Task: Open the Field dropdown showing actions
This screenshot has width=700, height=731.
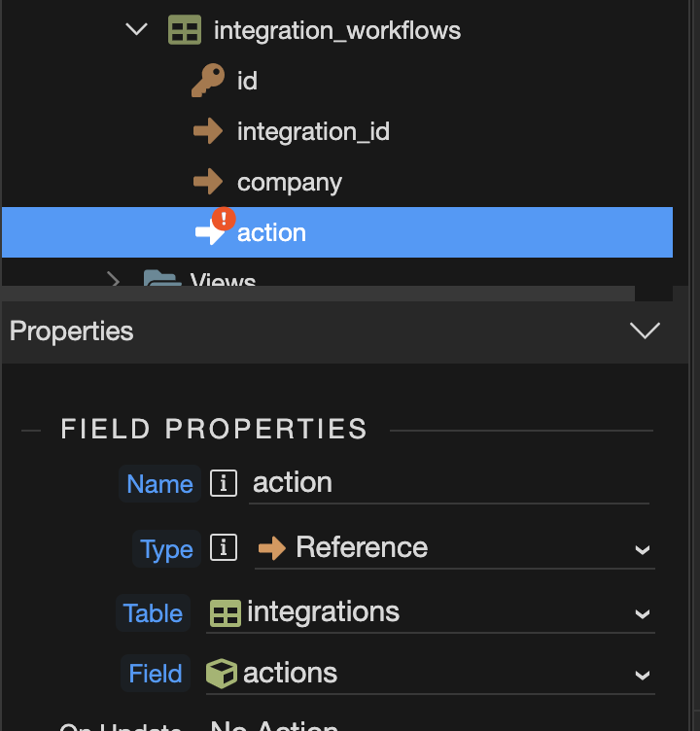Action: 430,674
